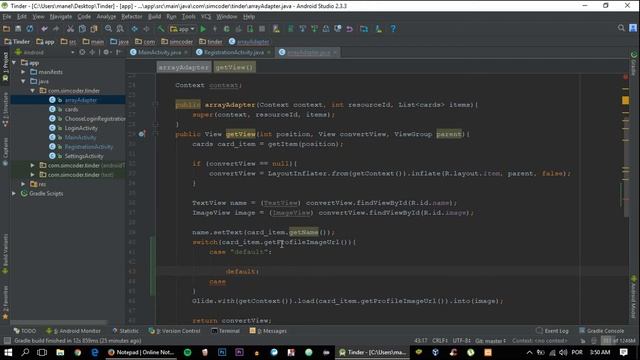The height and width of the screenshot is (360, 640).
Task: Click the Cut scissors icon
Action: (x=70, y=29)
